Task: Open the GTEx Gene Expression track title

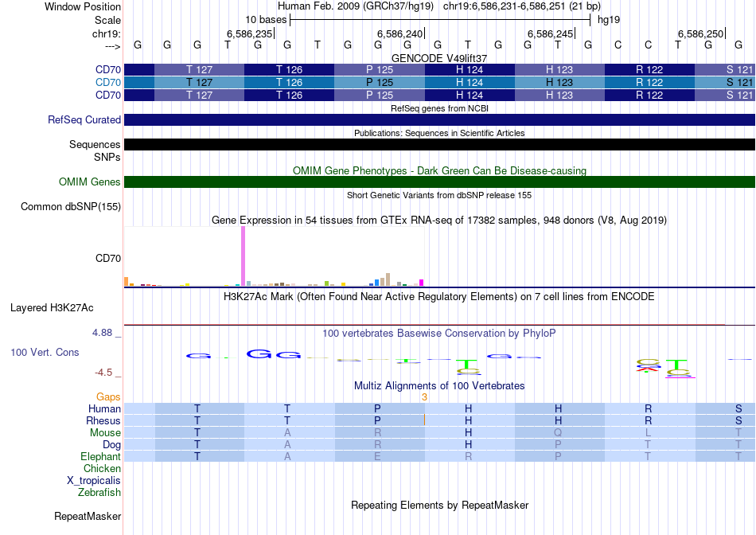Action: (439, 220)
